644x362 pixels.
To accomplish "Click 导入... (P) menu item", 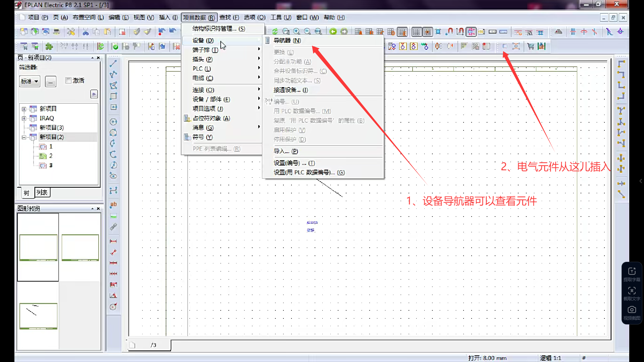I will pyautogui.click(x=286, y=151).
